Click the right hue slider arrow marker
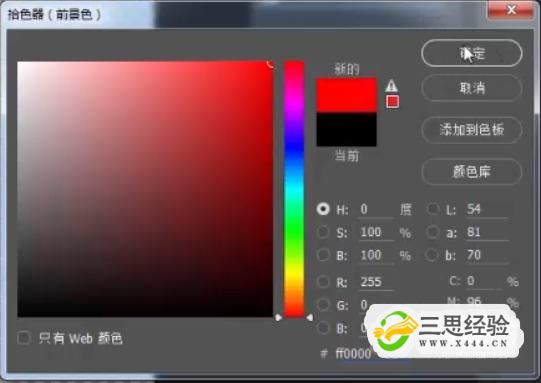 coord(310,317)
